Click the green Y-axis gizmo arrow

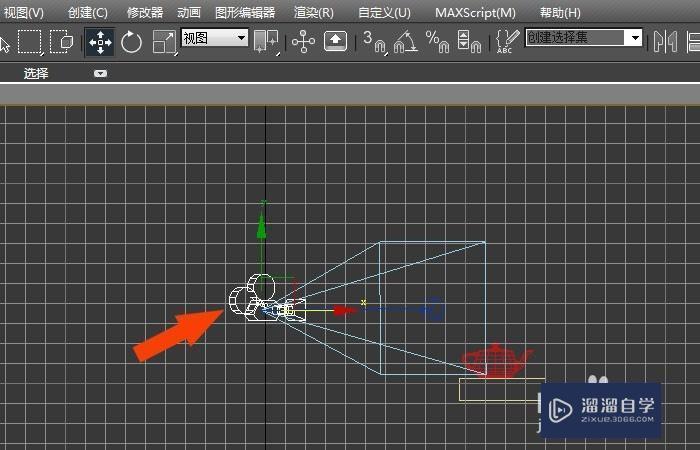point(262,227)
